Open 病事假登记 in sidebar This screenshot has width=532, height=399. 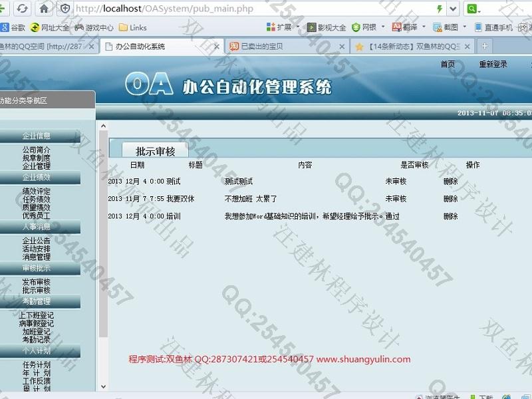(x=37, y=323)
